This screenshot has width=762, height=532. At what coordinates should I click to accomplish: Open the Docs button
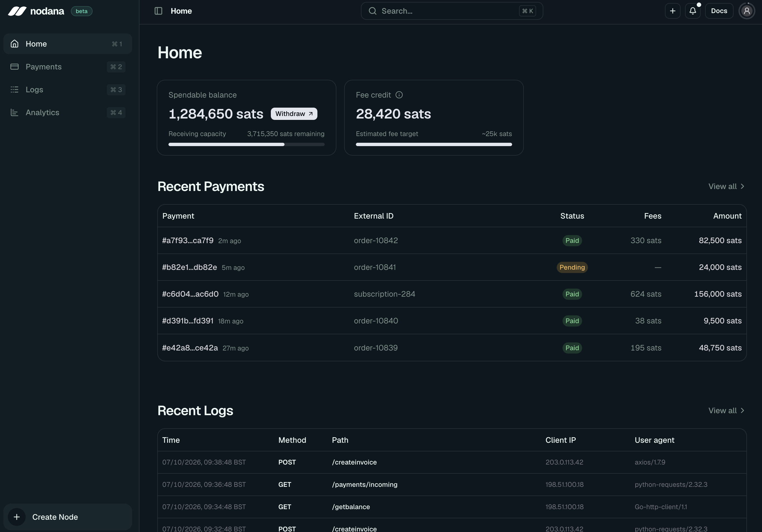tap(719, 11)
